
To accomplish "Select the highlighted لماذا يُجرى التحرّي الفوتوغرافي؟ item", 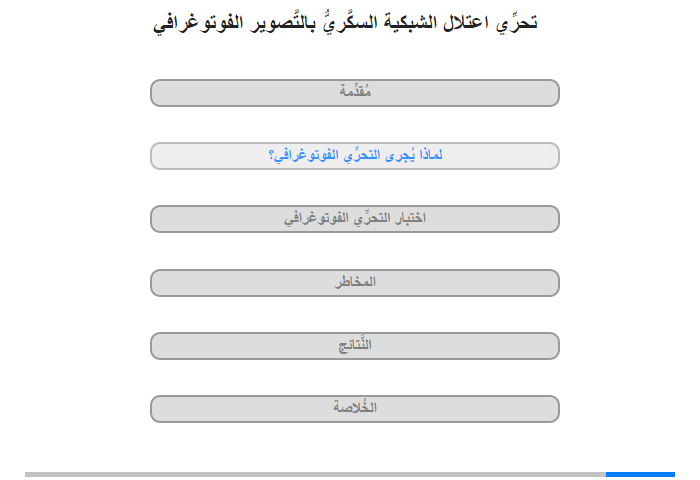I will [x=354, y=156].
